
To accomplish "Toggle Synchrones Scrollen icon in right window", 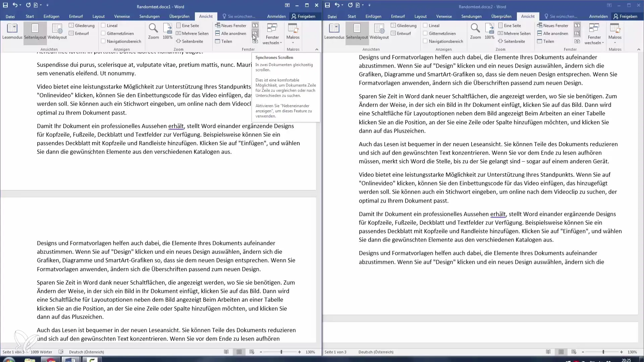I will click(577, 34).
